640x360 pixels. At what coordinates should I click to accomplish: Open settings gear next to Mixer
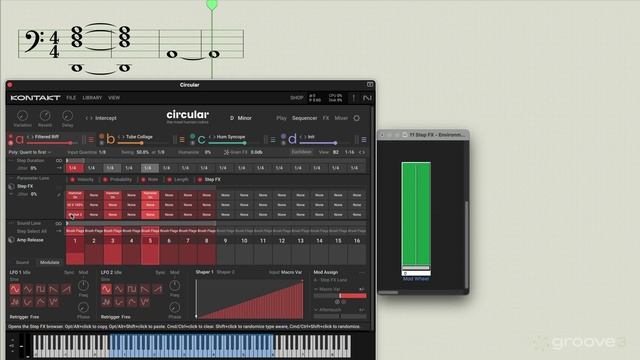[x=357, y=118]
